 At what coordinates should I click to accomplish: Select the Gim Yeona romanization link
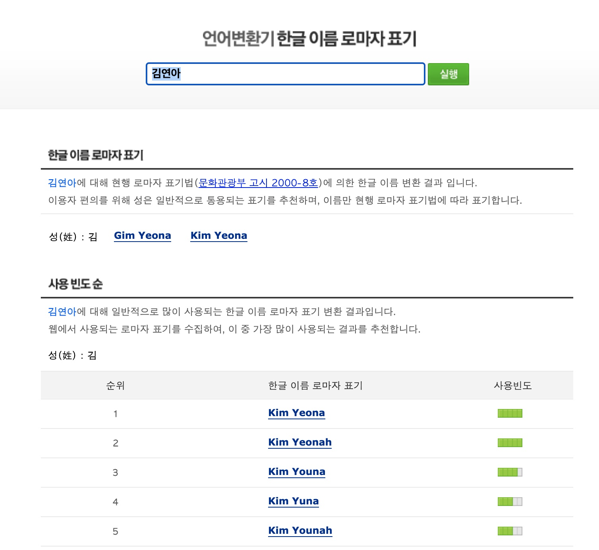(x=142, y=236)
